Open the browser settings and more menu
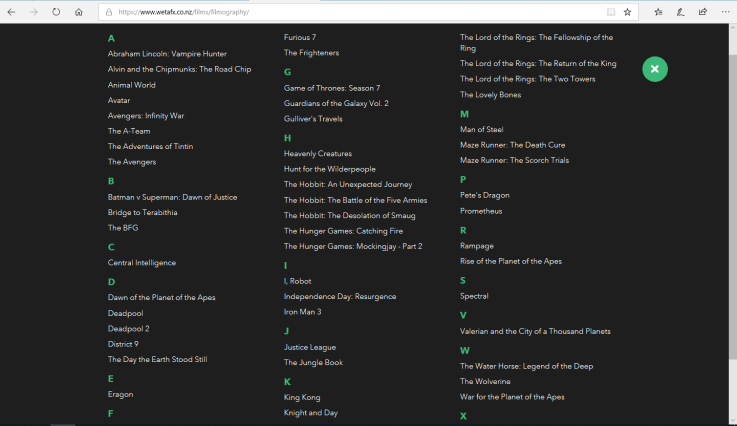This screenshot has width=737, height=426. point(724,12)
